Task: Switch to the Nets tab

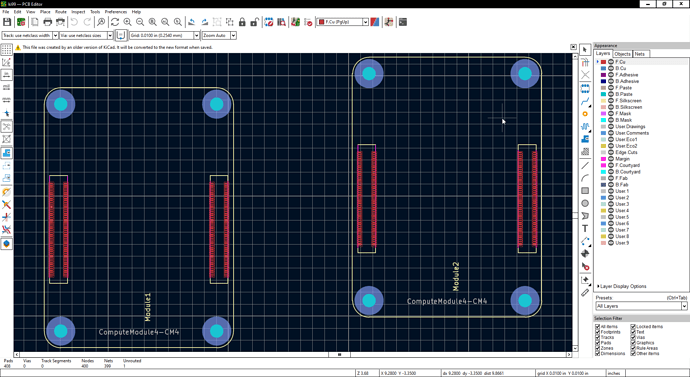Action: [x=640, y=54]
